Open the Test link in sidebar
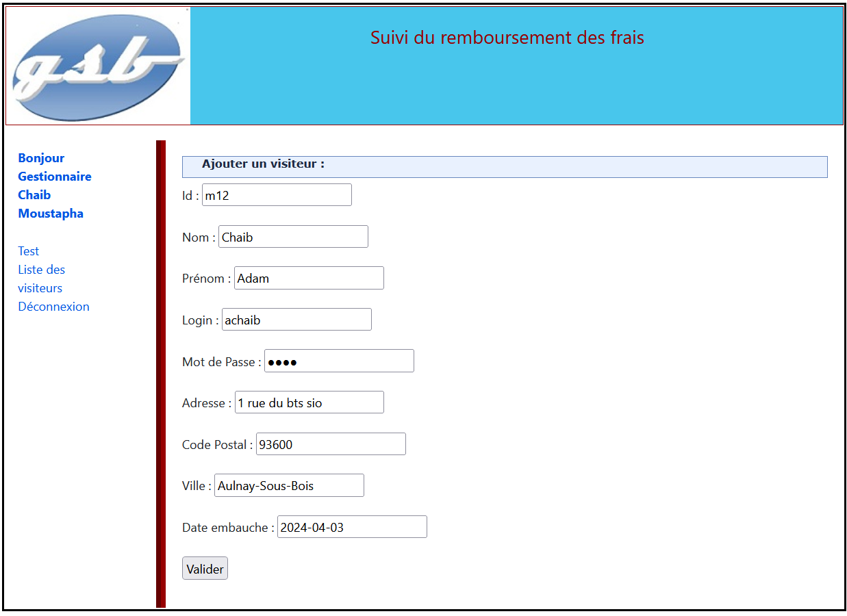 pos(29,251)
